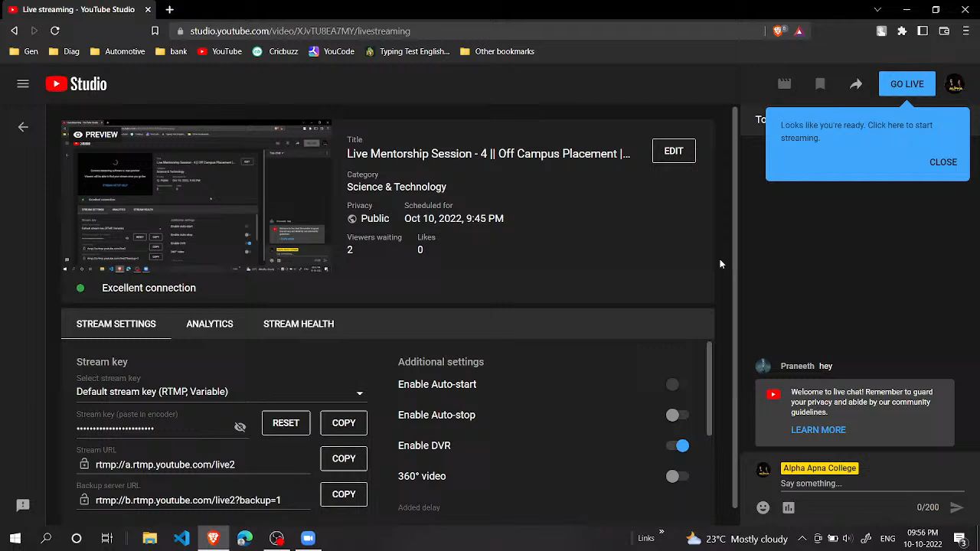Viewport: 980px width, 551px height.
Task: Reveal the hidden stream key
Action: [x=240, y=427]
